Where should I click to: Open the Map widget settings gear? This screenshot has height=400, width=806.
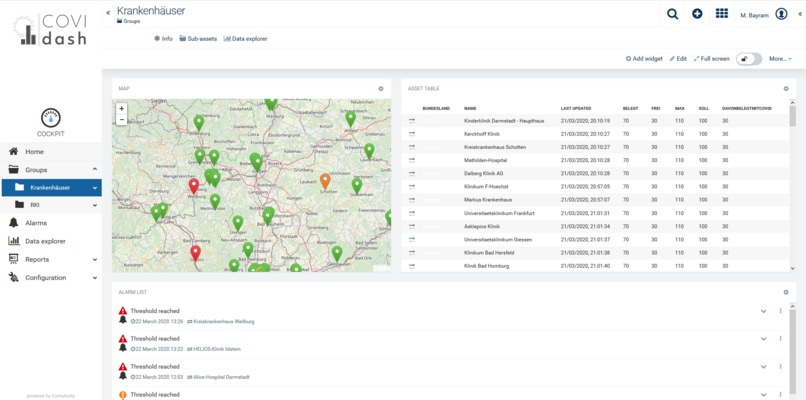[381, 88]
